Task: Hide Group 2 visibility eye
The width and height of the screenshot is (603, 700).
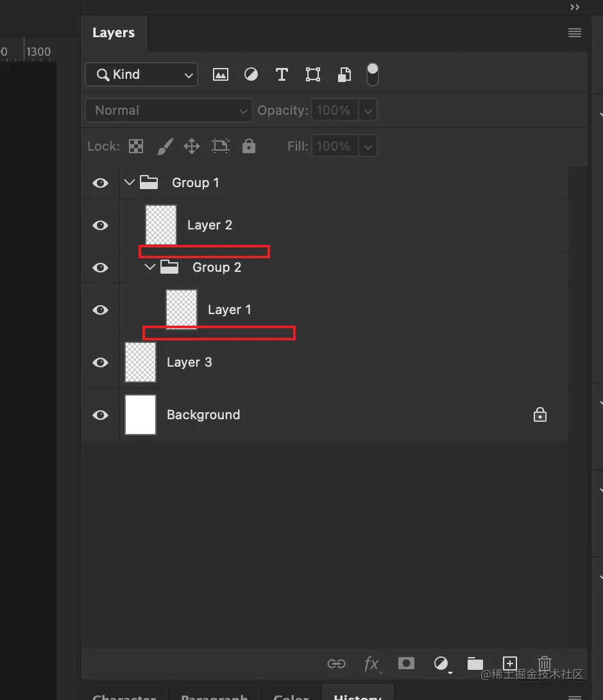Action: point(101,267)
